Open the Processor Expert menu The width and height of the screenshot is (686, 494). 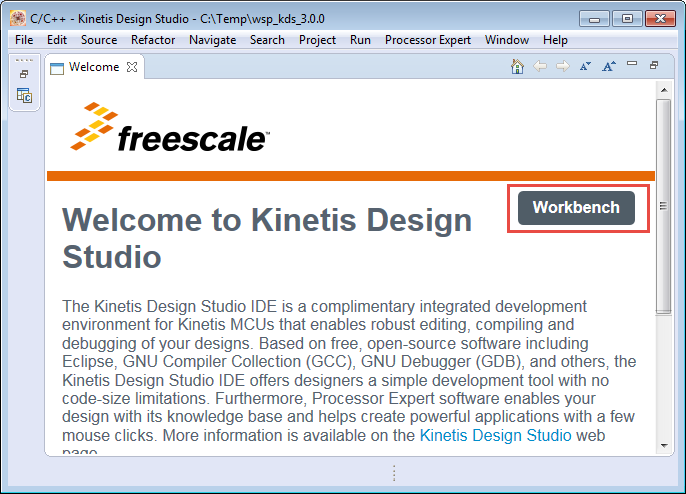(x=428, y=40)
